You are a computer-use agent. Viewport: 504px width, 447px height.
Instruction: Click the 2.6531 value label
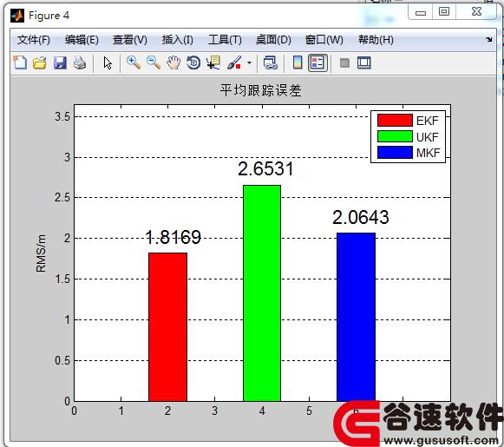pos(265,169)
